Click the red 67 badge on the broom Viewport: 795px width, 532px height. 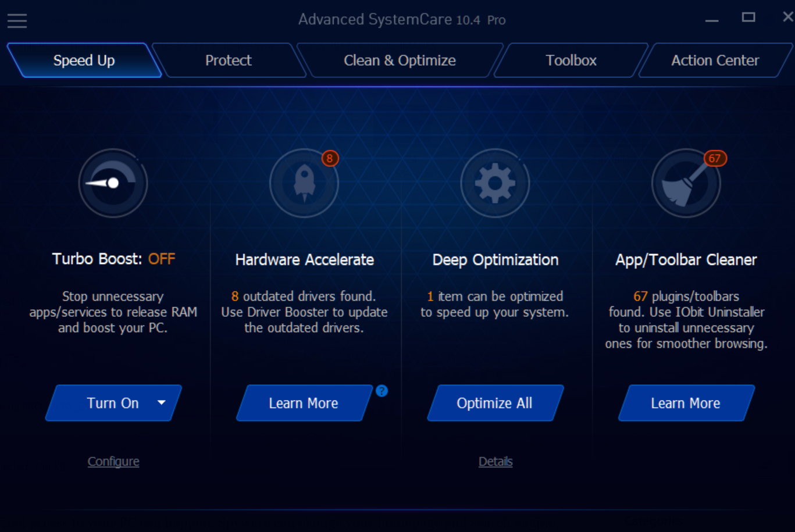tap(715, 158)
